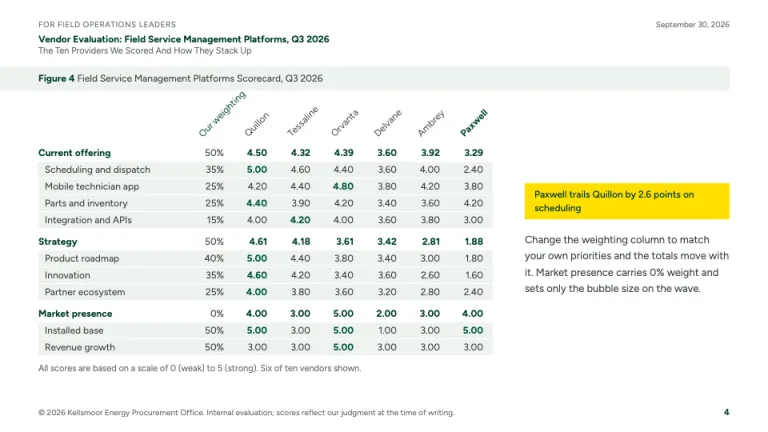Click the 50% weighting for Current offering

[214, 153]
